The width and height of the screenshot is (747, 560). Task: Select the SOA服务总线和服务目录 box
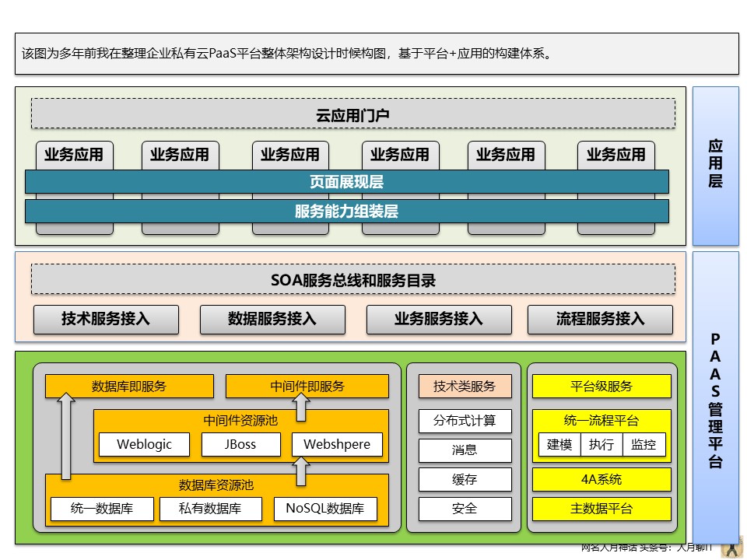pos(352,280)
